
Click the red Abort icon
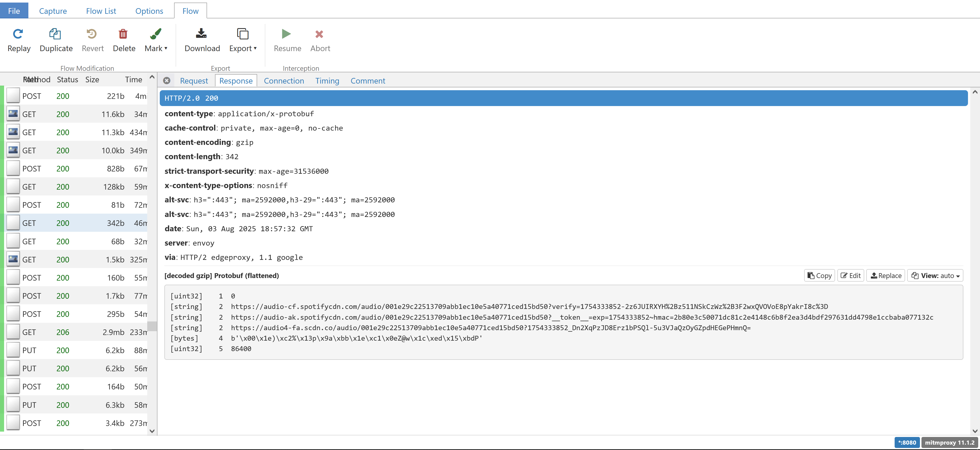[x=320, y=34]
